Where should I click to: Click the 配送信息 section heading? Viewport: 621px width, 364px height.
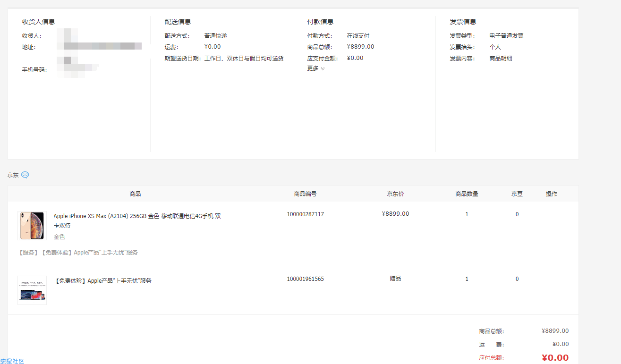pyautogui.click(x=178, y=22)
